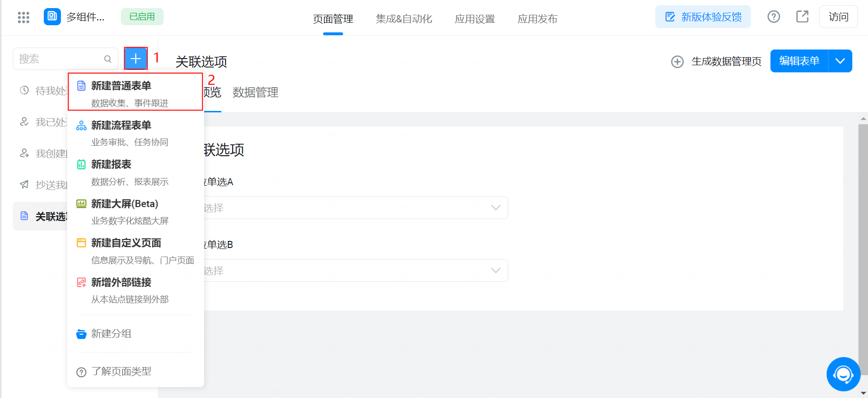Click 生成数据管理页 link
868x398 pixels.
[726, 61]
